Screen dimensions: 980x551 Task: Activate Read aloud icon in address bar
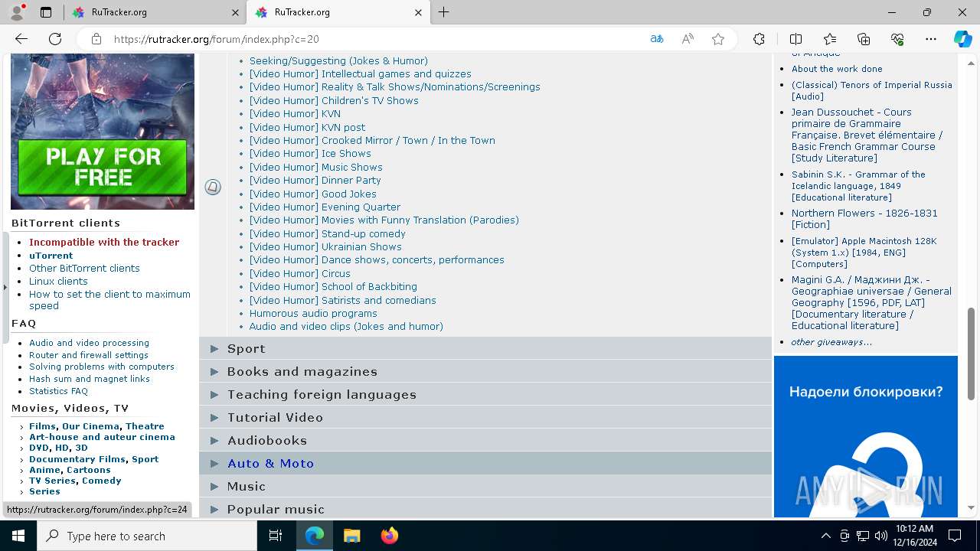pyautogui.click(x=688, y=39)
